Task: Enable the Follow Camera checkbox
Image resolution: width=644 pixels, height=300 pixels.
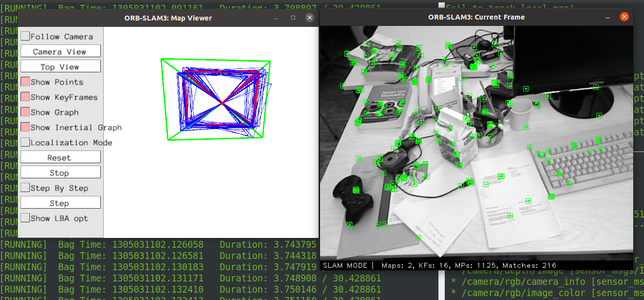Action: pos(25,35)
